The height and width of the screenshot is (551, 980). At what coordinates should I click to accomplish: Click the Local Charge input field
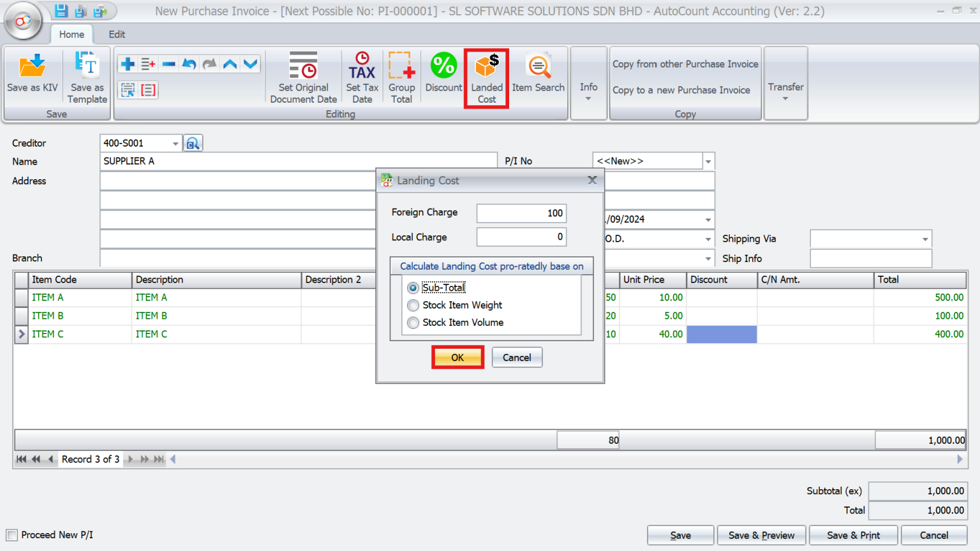(x=521, y=237)
